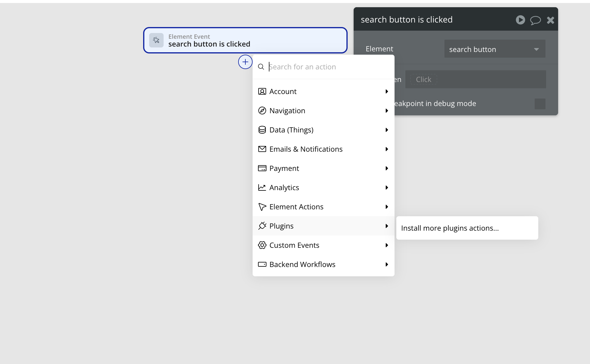Open the search button element dropdown

[x=495, y=49]
